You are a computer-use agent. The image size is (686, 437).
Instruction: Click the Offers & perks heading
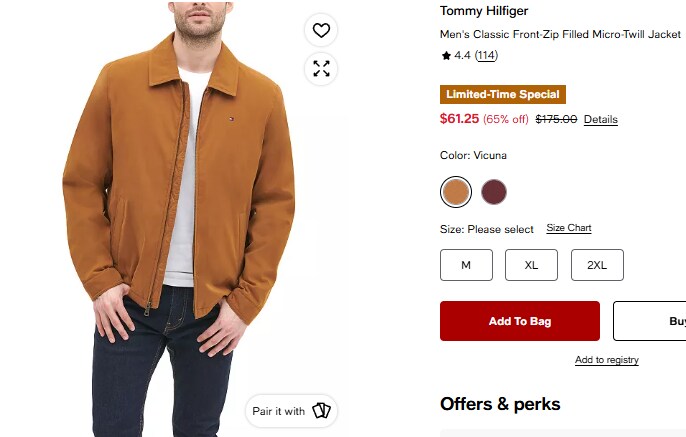coord(500,404)
